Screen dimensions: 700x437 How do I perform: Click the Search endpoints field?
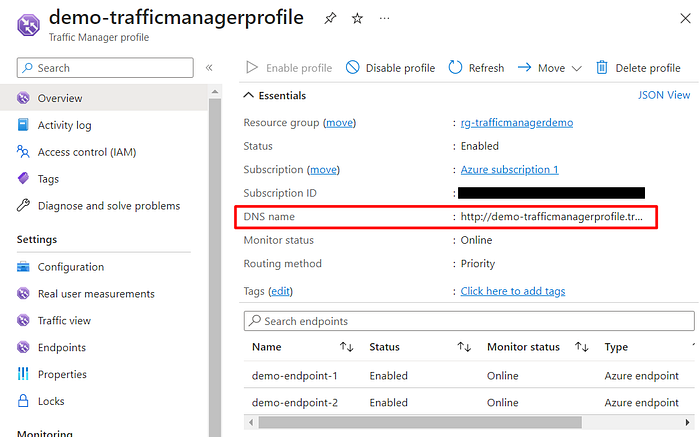pyautogui.click(x=469, y=321)
